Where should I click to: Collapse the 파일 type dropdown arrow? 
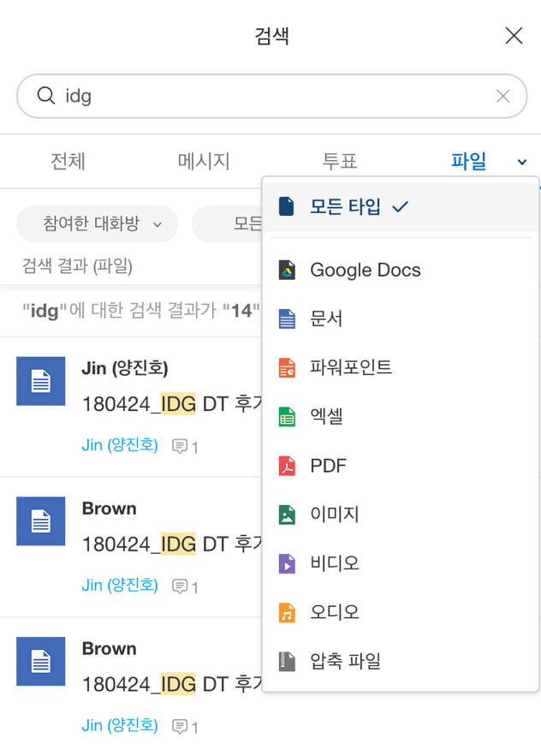point(522,162)
